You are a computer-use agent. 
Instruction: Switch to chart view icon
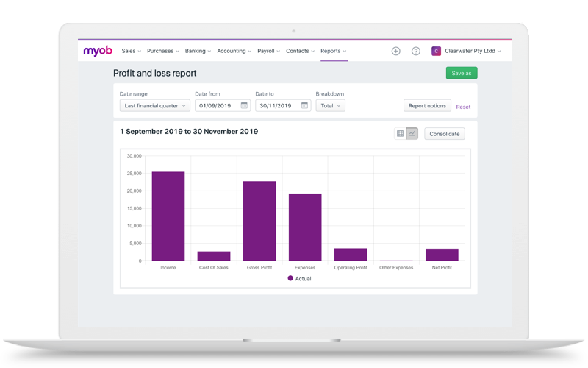pyautogui.click(x=412, y=134)
